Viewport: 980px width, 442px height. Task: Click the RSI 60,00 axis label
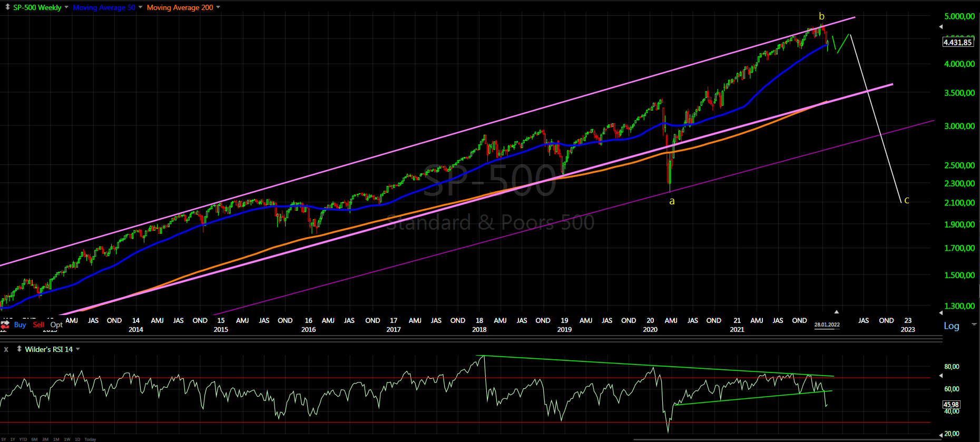click(952, 389)
